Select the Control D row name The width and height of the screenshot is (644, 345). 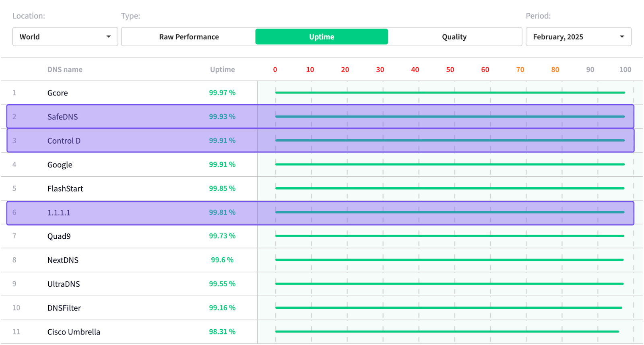click(64, 141)
